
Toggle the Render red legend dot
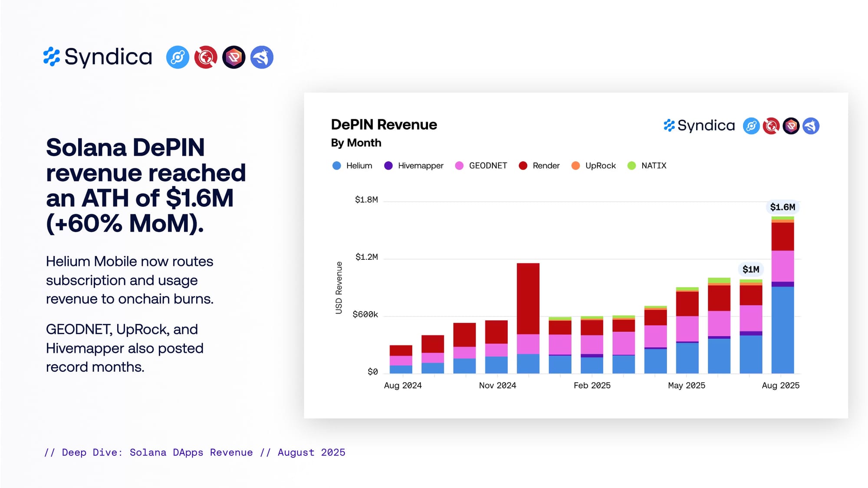(523, 166)
